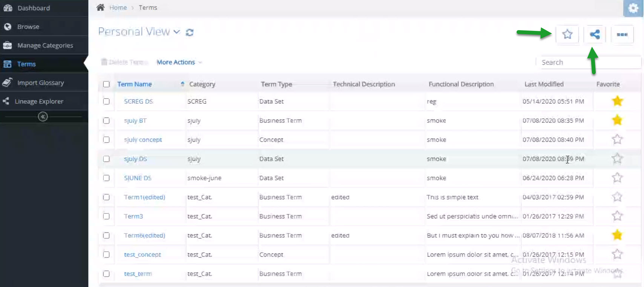Open the SJUNE DS term
This screenshot has width=644, height=287.
[x=138, y=178]
